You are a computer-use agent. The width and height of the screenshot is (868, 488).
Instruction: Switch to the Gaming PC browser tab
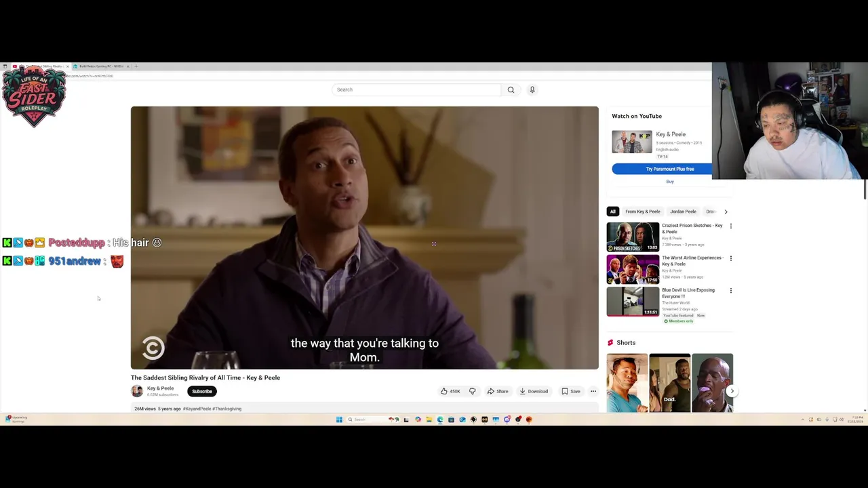[x=102, y=66]
